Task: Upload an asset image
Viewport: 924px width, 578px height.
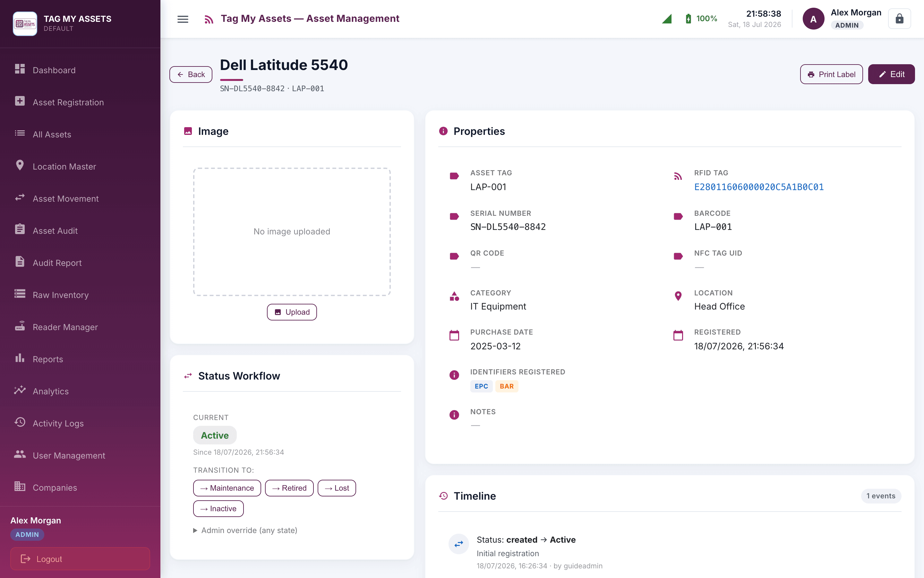Action: pos(292,312)
